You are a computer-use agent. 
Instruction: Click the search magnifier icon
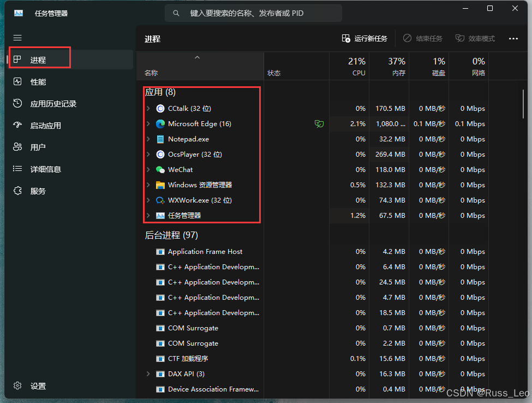click(x=176, y=13)
